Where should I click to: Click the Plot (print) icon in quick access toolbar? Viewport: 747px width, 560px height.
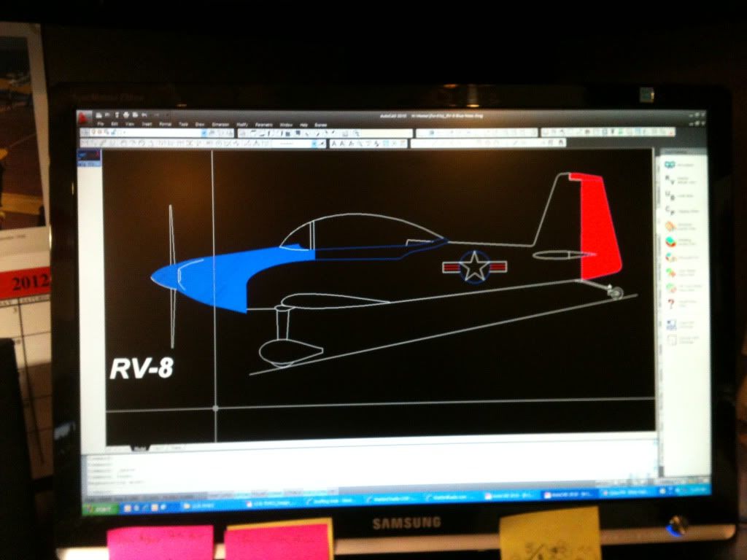[126, 115]
